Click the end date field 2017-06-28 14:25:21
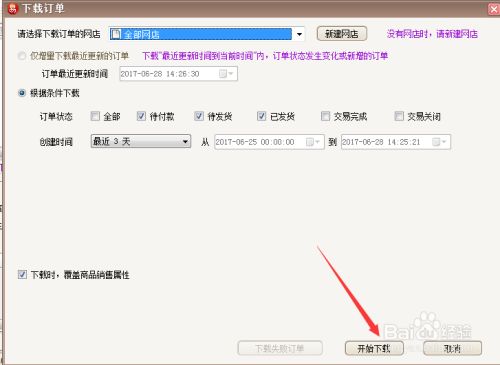This screenshot has height=365, width=500. click(x=396, y=142)
